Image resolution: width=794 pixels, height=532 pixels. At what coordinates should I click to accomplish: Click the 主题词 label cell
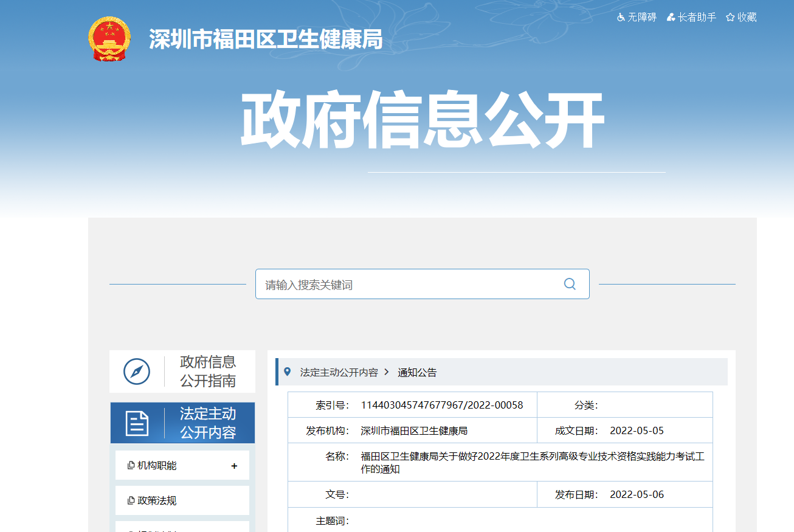(333, 521)
